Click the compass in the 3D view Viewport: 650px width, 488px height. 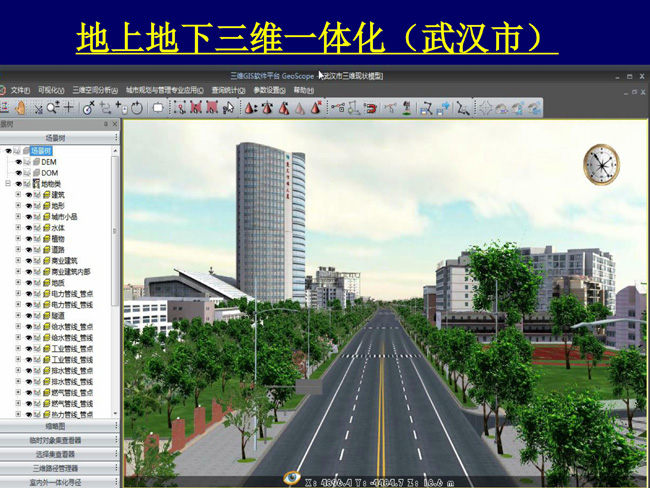(x=601, y=165)
